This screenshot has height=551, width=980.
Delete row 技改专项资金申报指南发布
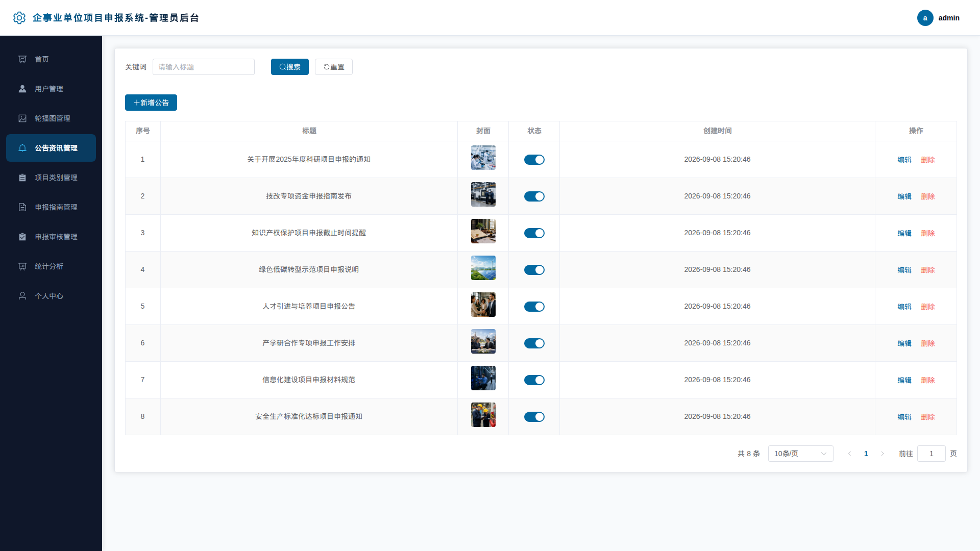(927, 196)
